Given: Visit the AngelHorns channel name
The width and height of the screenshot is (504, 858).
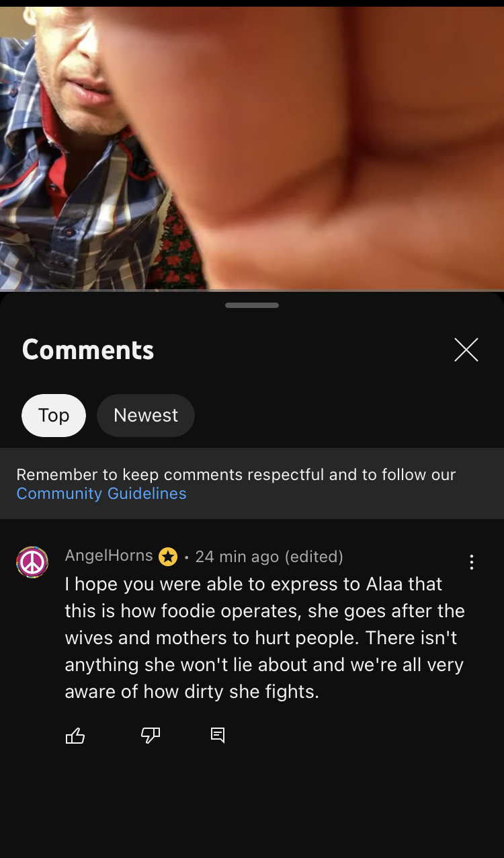Looking at the screenshot, I should click(109, 555).
